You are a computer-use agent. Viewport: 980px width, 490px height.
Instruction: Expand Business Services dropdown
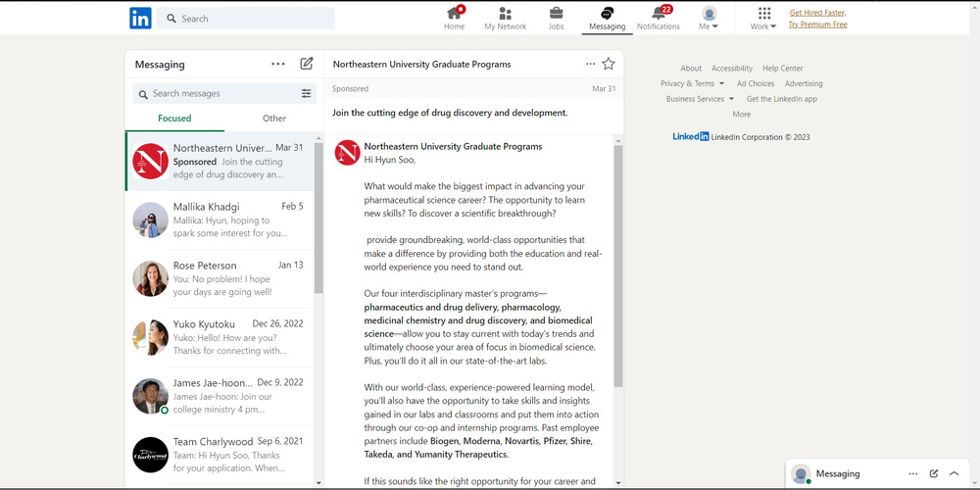point(700,99)
